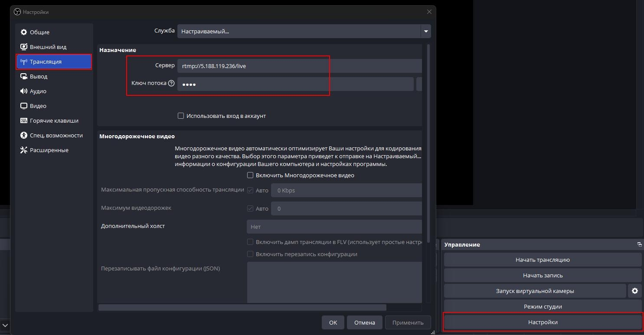The image size is (644, 335).
Task: Click the Аудио speaker icon
Action: pos(24,91)
